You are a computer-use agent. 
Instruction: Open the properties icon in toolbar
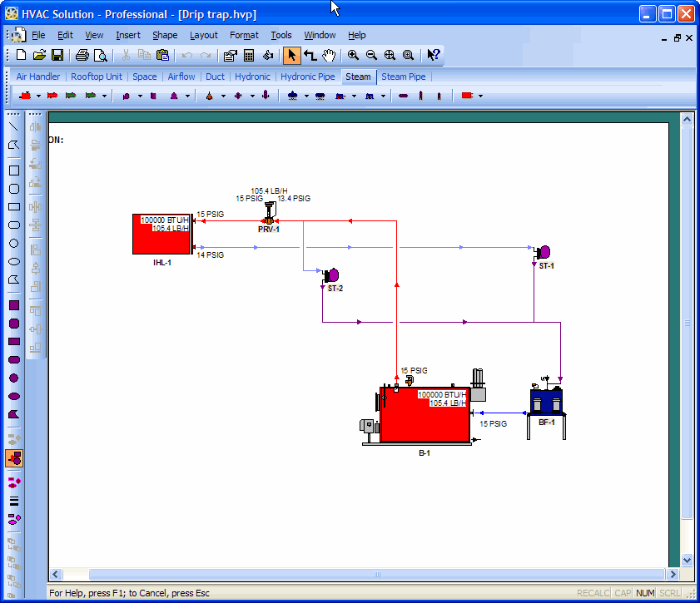tap(230, 55)
